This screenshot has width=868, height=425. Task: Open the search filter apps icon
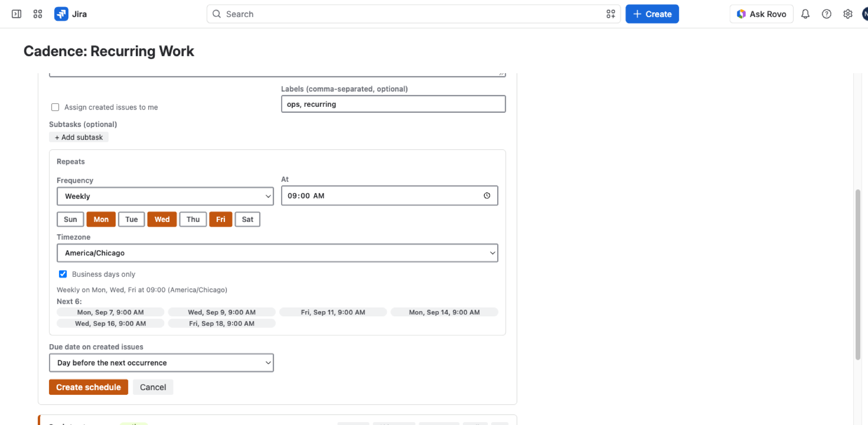pyautogui.click(x=610, y=14)
